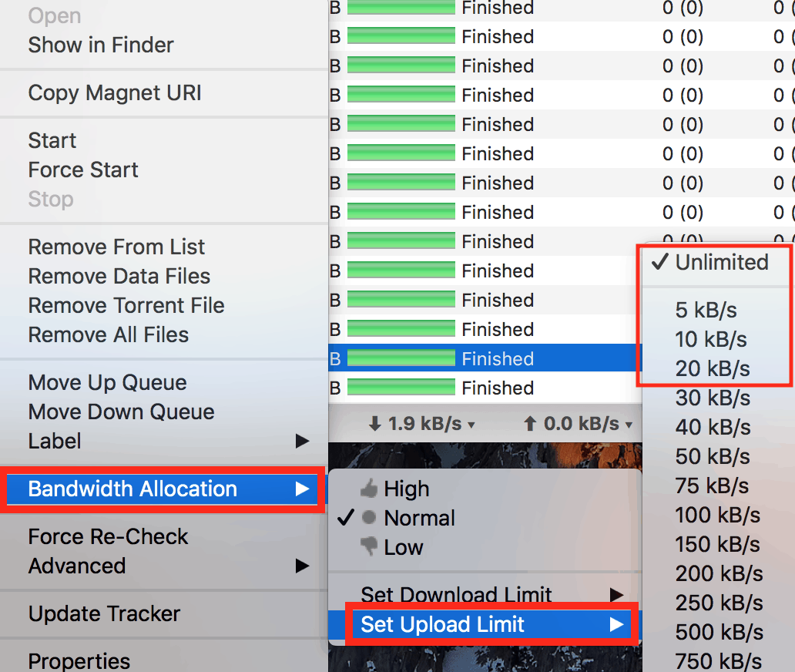795x672 pixels.
Task: Choose Force Re-Check
Action: point(108,536)
